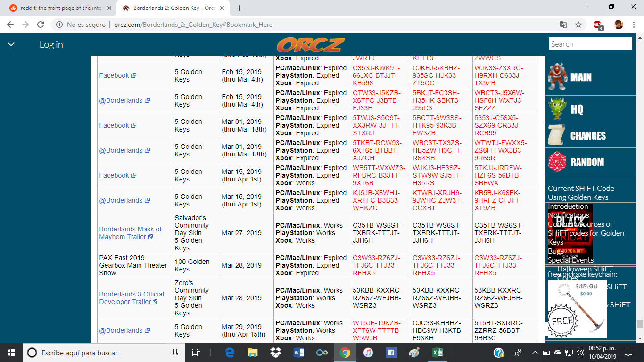644x362 pixels.
Task: Bookmark this page with star icon
Action: (x=578, y=25)
